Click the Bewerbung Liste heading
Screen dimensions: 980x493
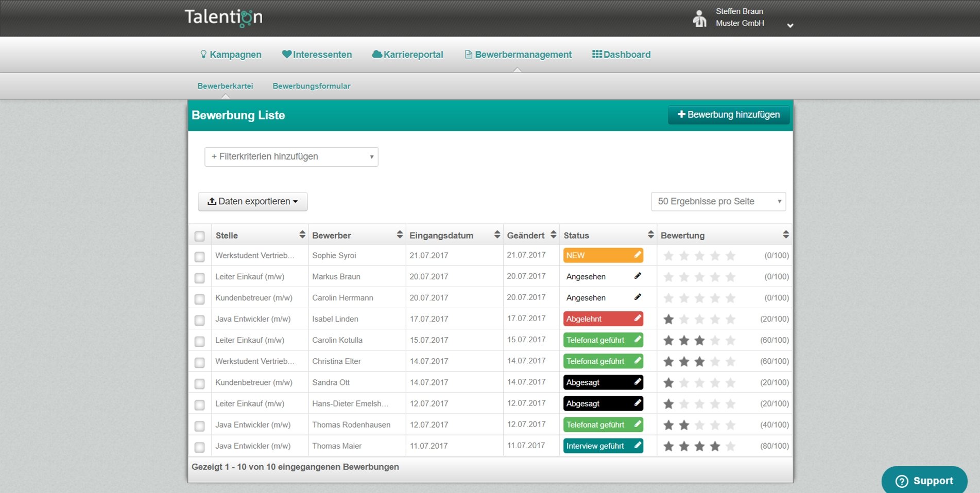click(x=238, y=115)
